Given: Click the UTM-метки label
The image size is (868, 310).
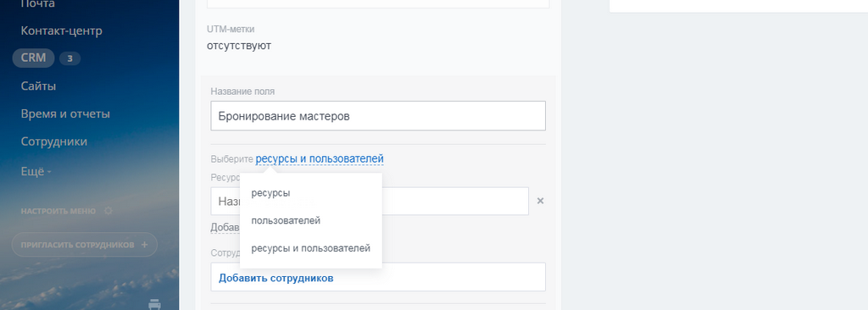Looking at the screenshot, I should pos(231,30).
